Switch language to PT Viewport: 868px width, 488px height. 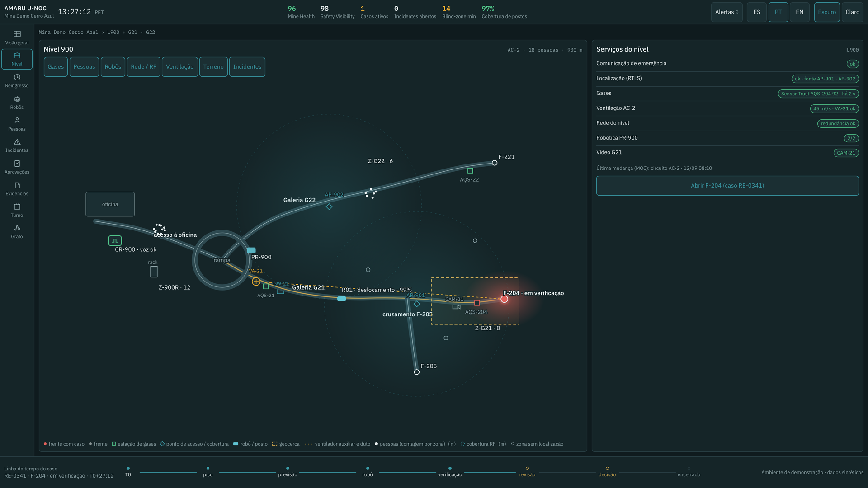(778, 12)
